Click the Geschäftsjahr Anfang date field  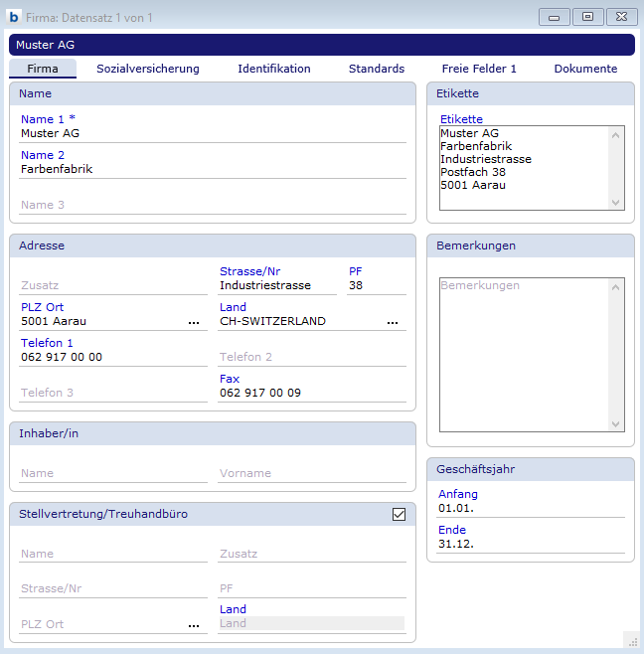[x=531, y=508]
